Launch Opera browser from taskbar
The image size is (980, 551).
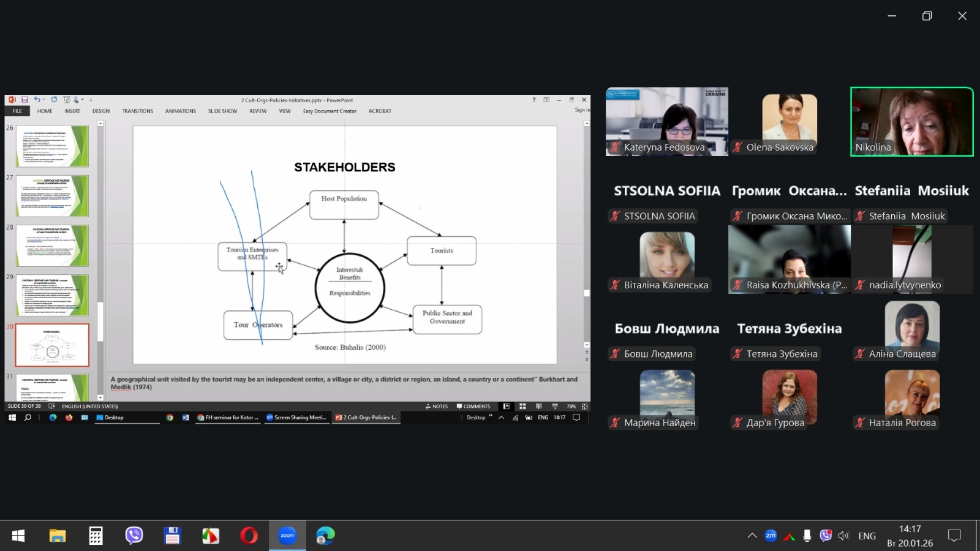249,536
